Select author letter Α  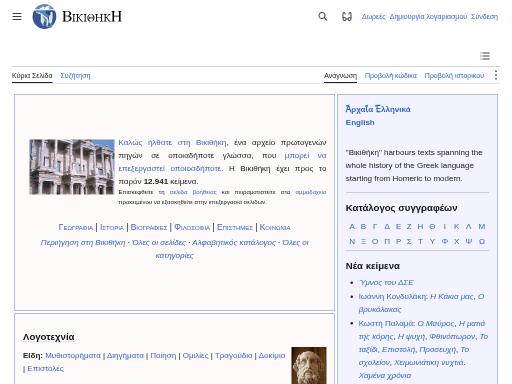(x=352, y=227)
